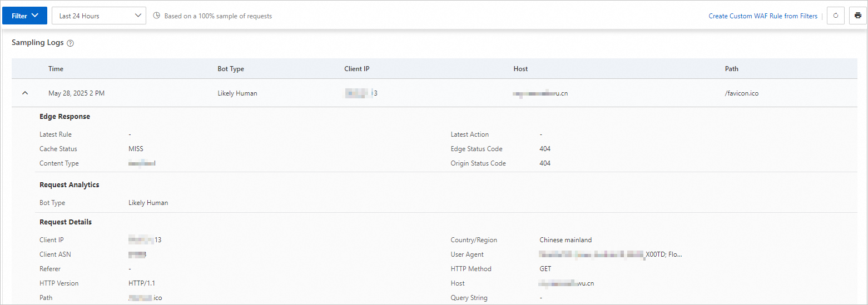Click the refresh icon button
868x305 pixels.
click(x=836, y=16)
